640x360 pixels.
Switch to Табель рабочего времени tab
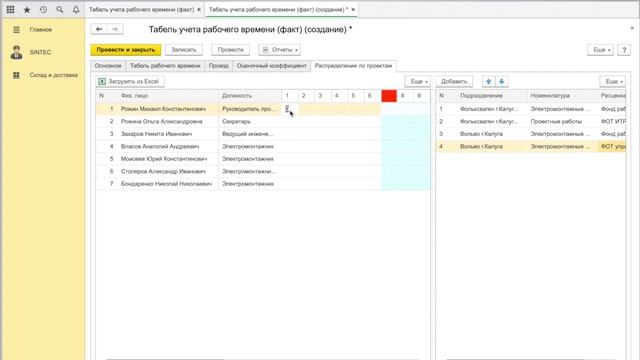pyautogui.click(x=165, y=66)
